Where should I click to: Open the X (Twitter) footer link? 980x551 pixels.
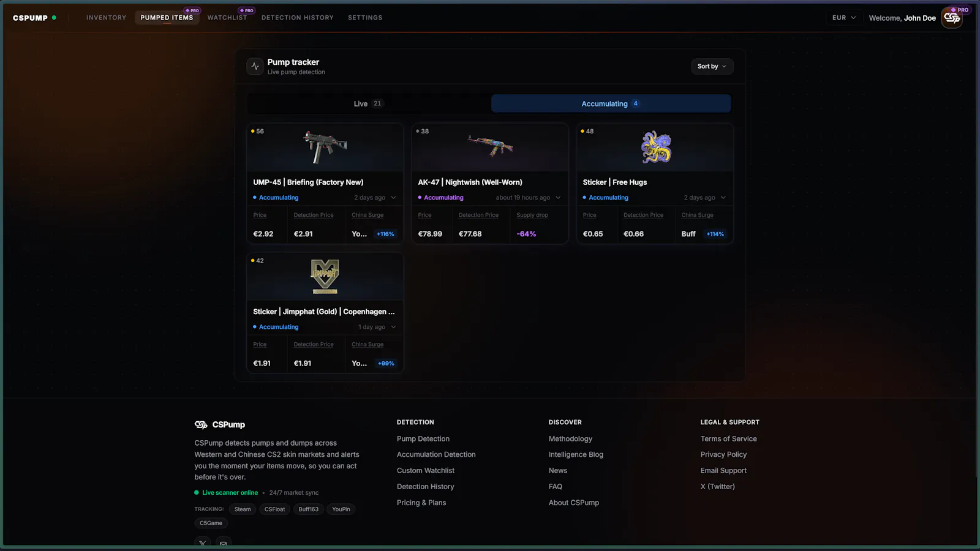click(x=718, y=487)
